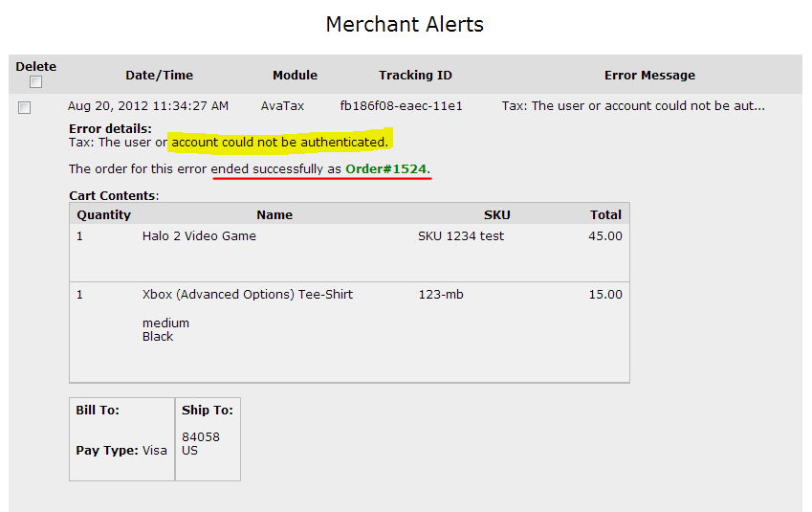
Task: Click the Module column header
Action: (x=295, y=76)
